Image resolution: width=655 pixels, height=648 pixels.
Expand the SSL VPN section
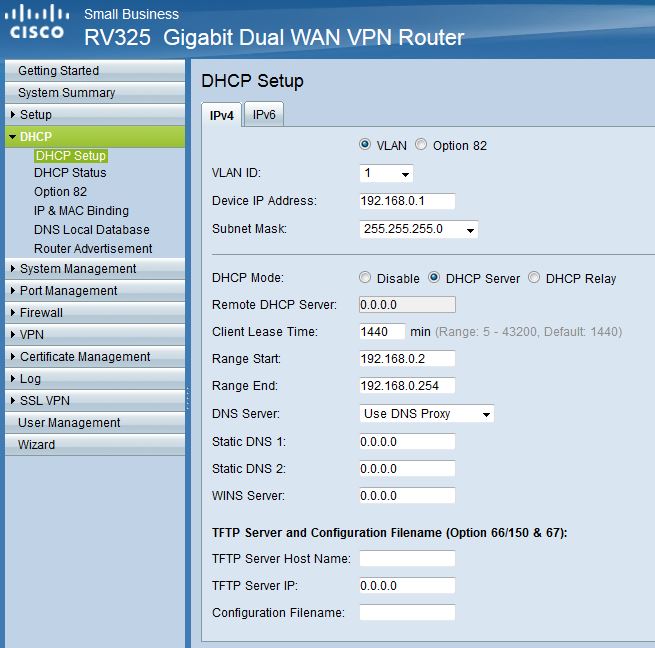coord(95,401)
